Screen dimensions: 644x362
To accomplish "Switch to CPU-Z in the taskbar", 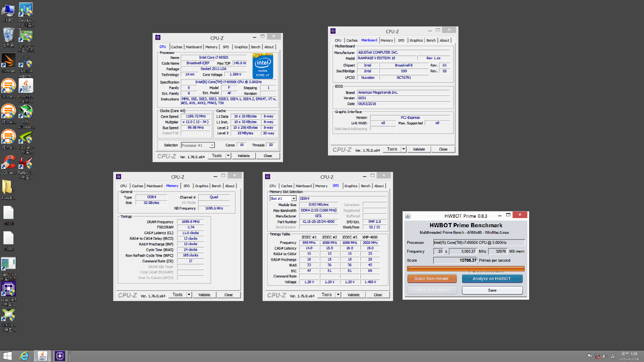I will [x=60, y=356].
